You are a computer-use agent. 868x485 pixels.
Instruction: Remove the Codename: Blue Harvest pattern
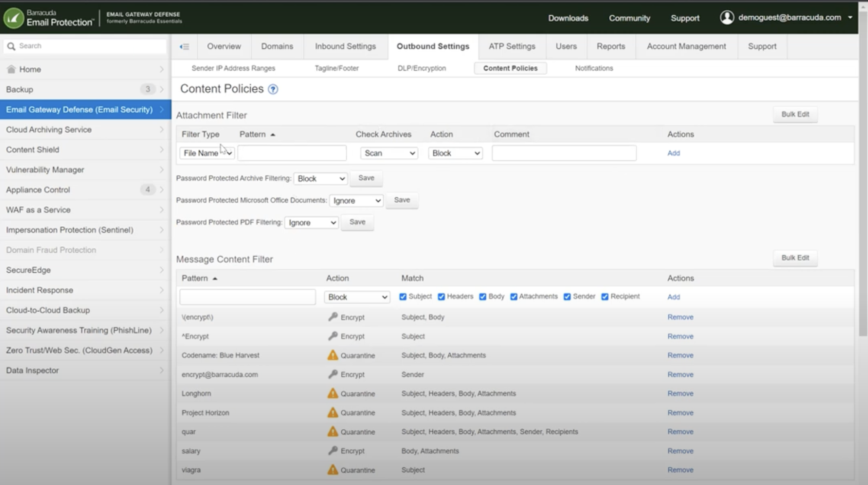coord(680,355)
